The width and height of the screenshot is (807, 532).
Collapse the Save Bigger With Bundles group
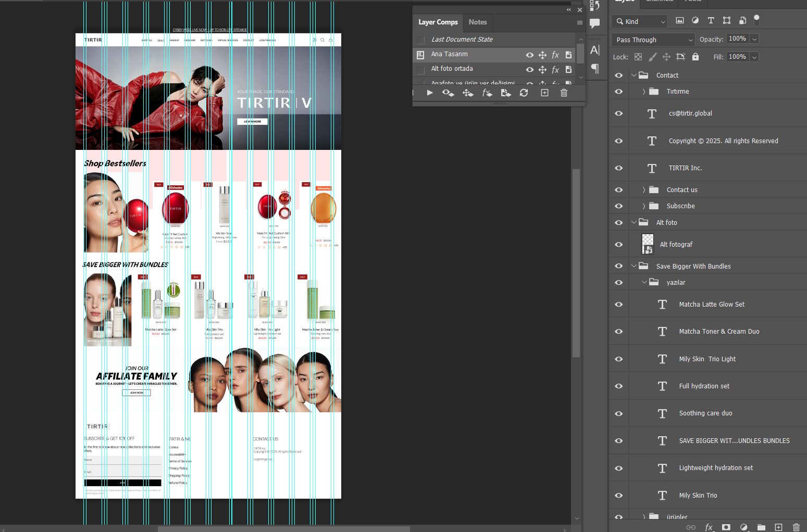click(634, 266)
